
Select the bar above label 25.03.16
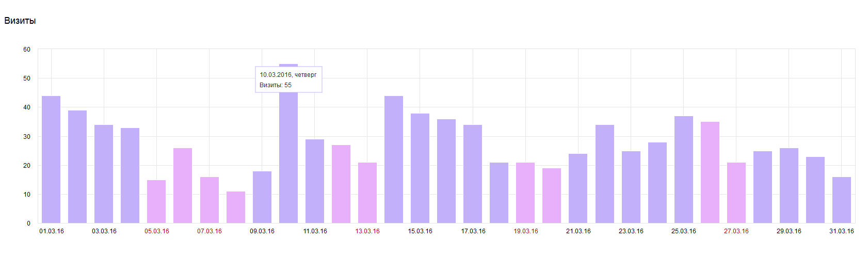click(x=684, y=170)
